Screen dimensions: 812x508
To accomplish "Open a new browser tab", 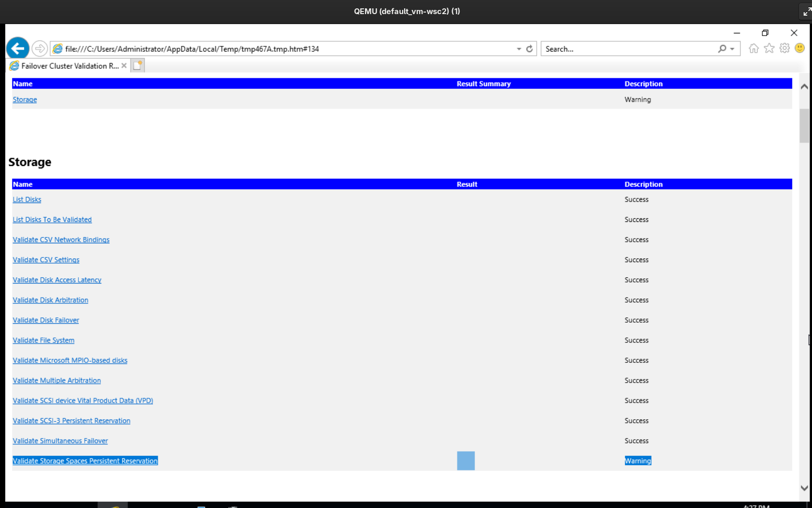I will (x=137, y=65).
